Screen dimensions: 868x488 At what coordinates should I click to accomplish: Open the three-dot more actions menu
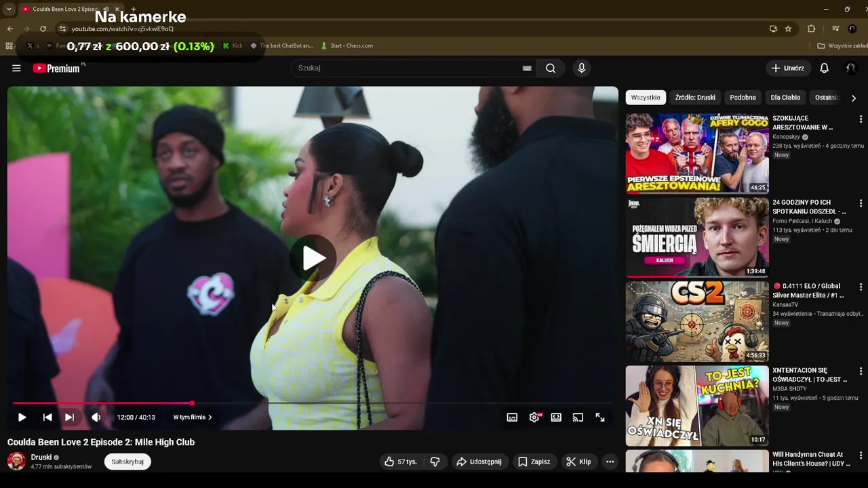coord(610,462)
